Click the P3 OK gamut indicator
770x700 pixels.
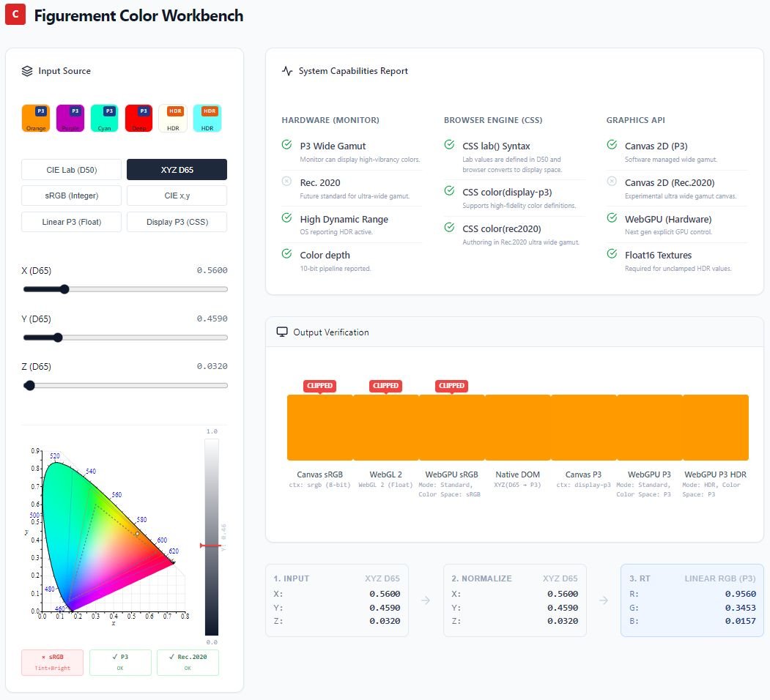point(120,662)
